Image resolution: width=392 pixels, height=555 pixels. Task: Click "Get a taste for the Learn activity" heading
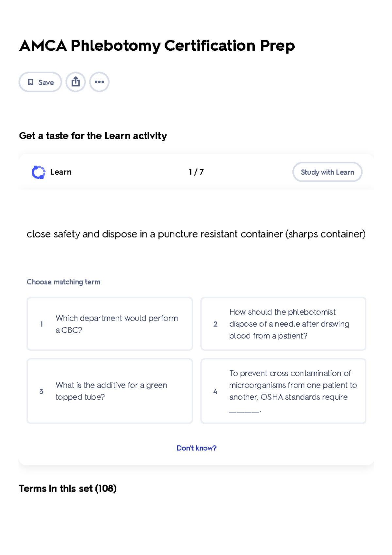(93, 136)
